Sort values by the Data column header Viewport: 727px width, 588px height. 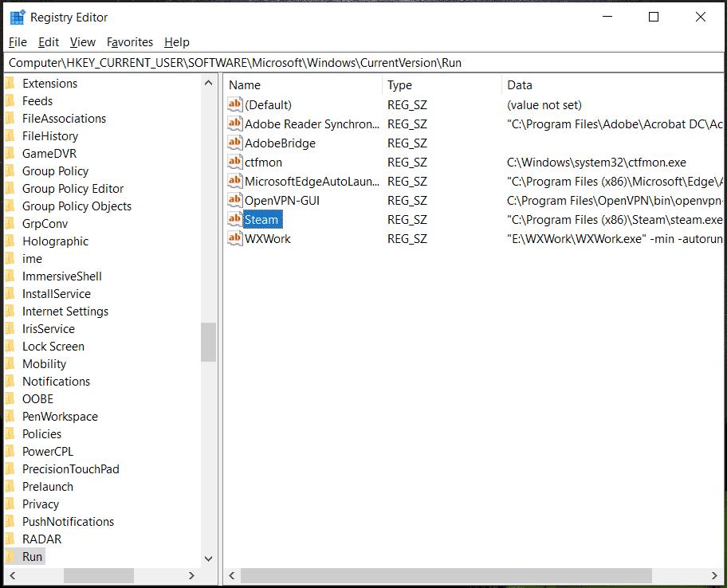point(612,85)
